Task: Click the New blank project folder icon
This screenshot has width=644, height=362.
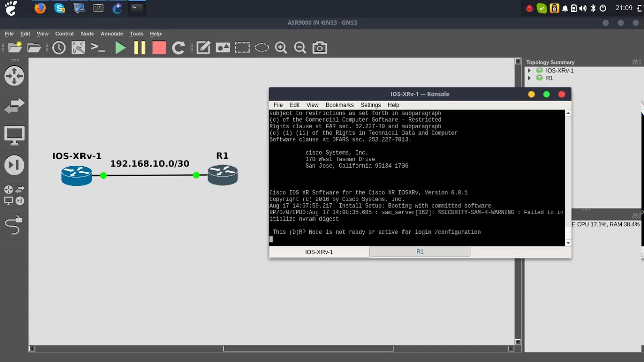Action: [15, 48]
